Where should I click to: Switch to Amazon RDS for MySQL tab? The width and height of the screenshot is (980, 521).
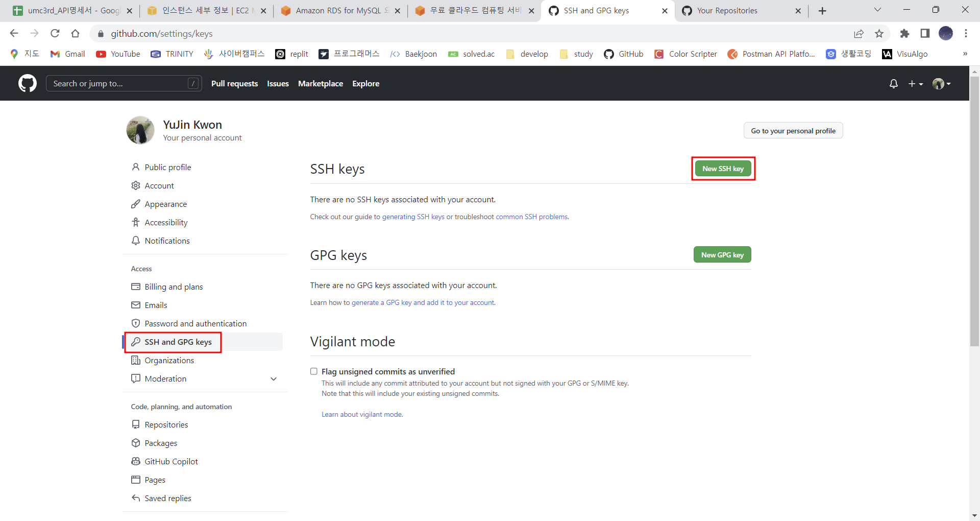coord(340,11)
